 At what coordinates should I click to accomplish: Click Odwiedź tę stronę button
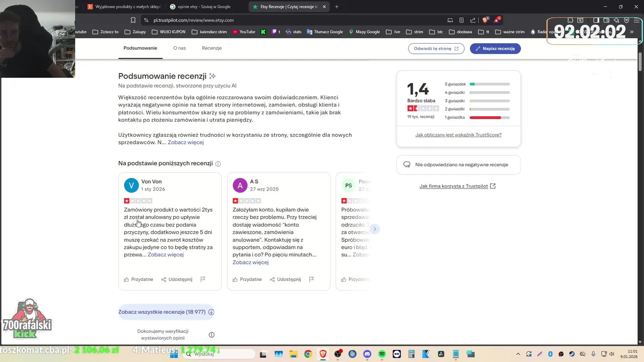(x=436, y=48)
